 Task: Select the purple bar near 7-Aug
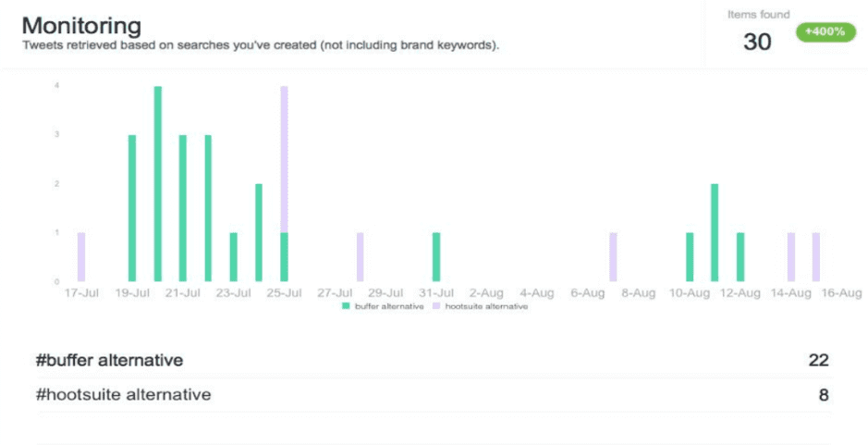[613, 257]
